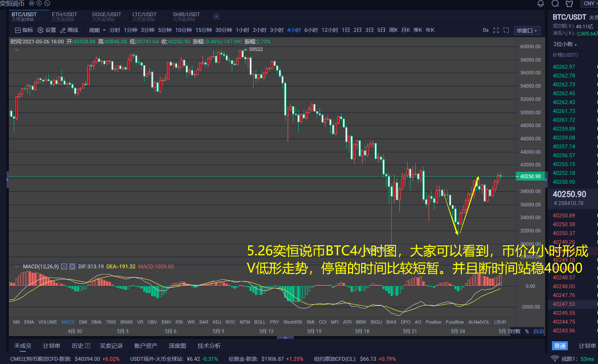Select the BOLL indicator in the bottom list
Viewport: 598px width, 364px height.
pos(260,322)
